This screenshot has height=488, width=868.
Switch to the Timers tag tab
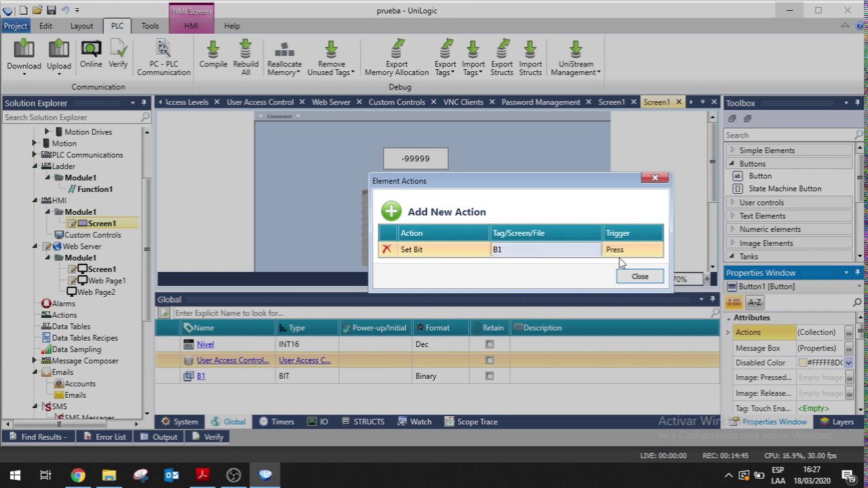pos(276,422)
